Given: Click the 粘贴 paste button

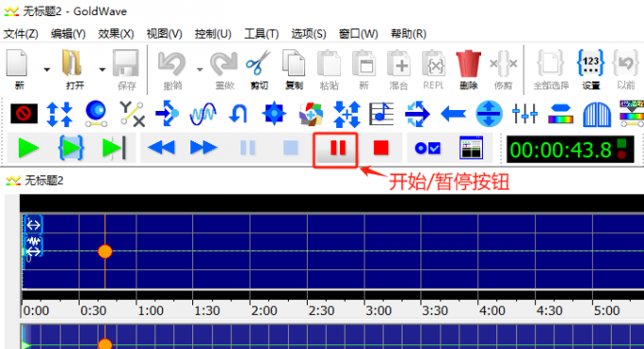Looking at the screenshot, I should (329, 69).
